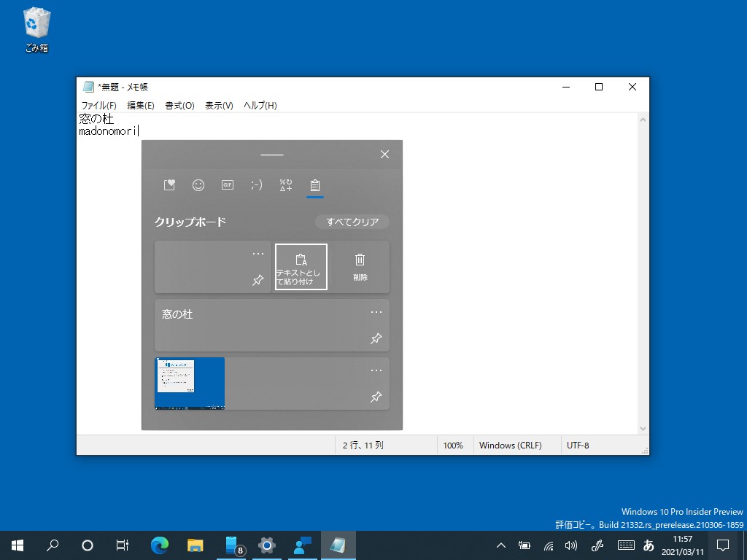Launch Microsoft Edge from the taskbar
This screenshot has width=747, height=560.
tap(159, 545)
